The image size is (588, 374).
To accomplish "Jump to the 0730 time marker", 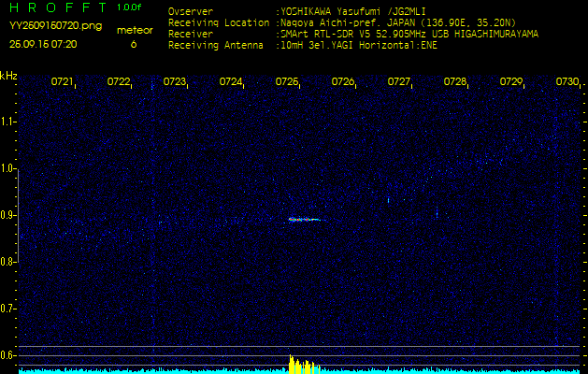I will point(566,82).
